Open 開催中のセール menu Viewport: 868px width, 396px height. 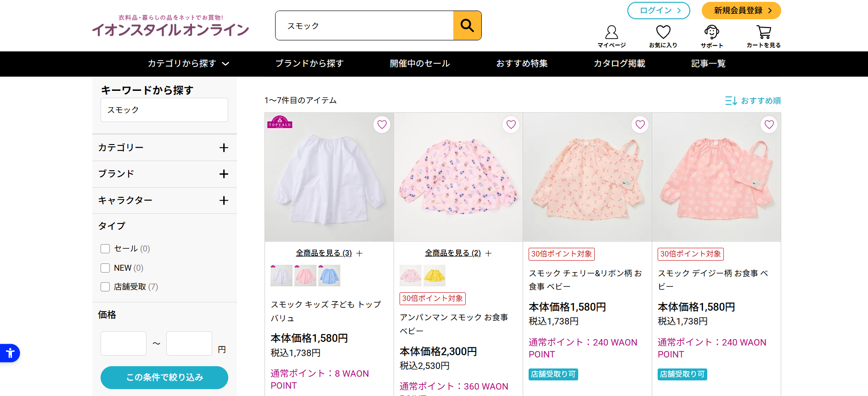click(x=420, y=64)
